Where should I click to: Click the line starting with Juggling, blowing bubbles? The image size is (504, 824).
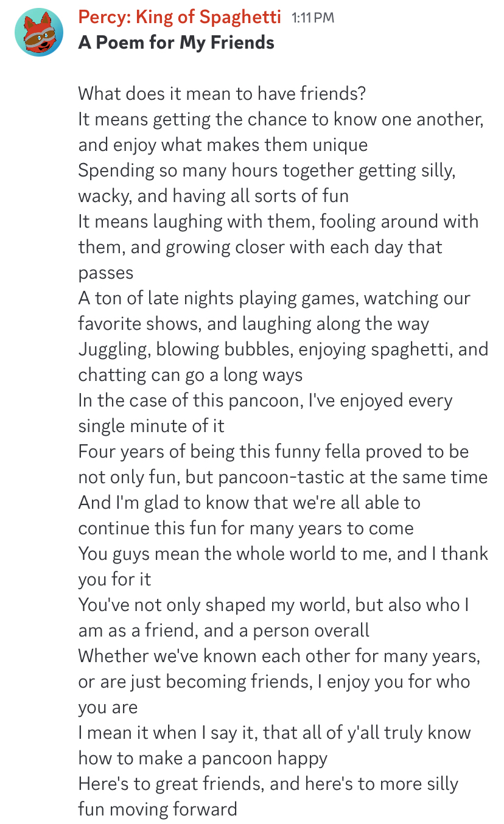click(x=283, y=349)
